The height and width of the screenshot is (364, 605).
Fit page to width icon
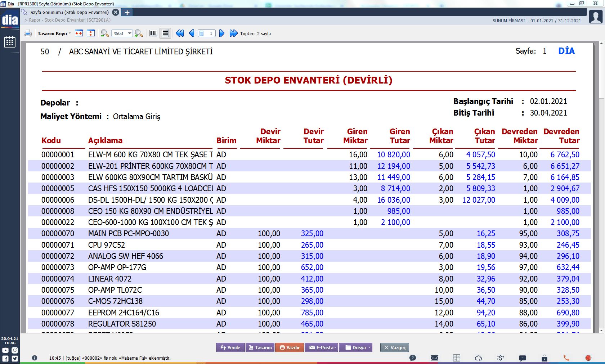tap(79, 33)
